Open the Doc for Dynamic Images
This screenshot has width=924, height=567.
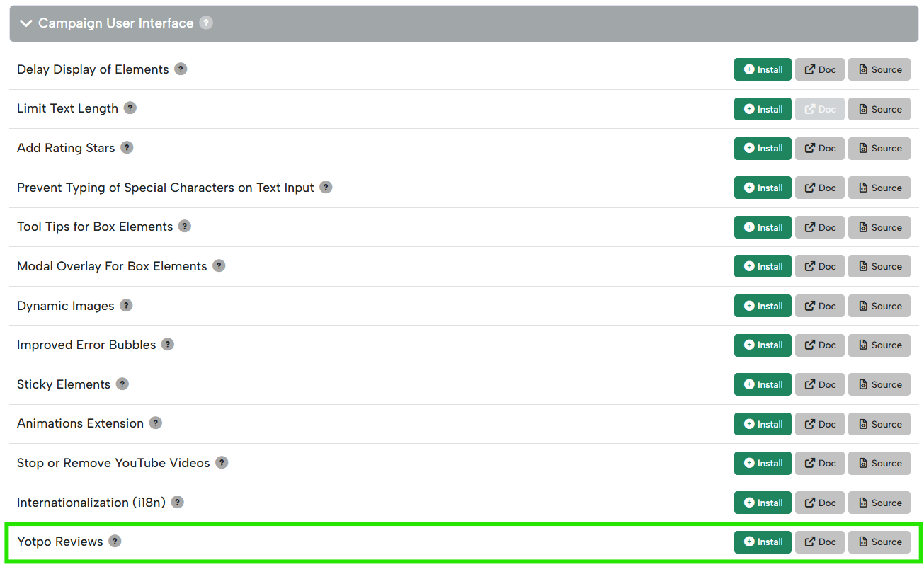coord(819,305)
